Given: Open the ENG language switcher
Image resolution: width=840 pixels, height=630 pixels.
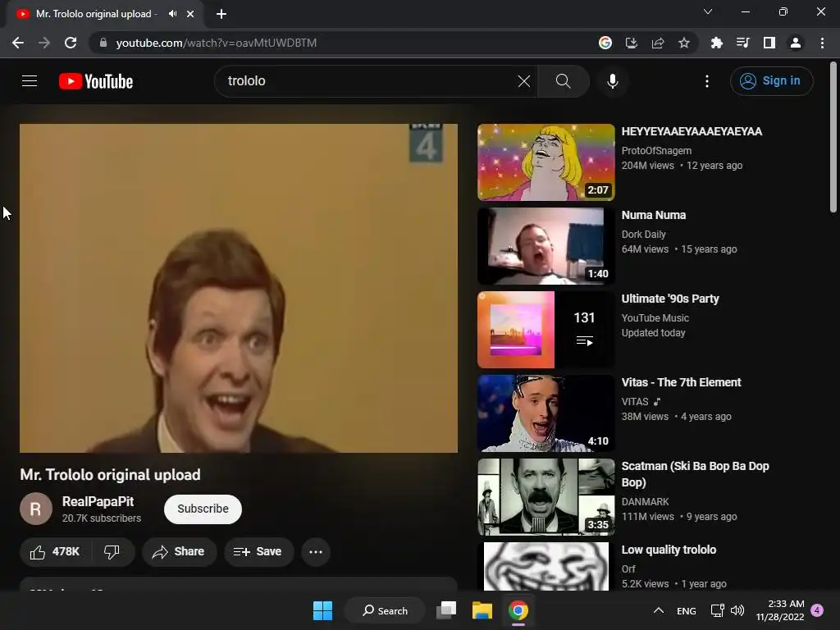Looking at the screenshot, I should pyautogui.click(x=687, y=610).
